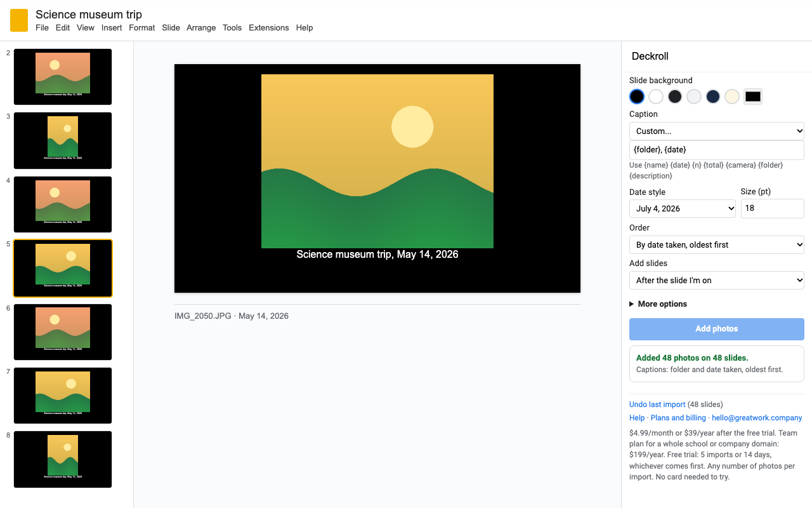Open the File menu

click(x=42, y=28)
